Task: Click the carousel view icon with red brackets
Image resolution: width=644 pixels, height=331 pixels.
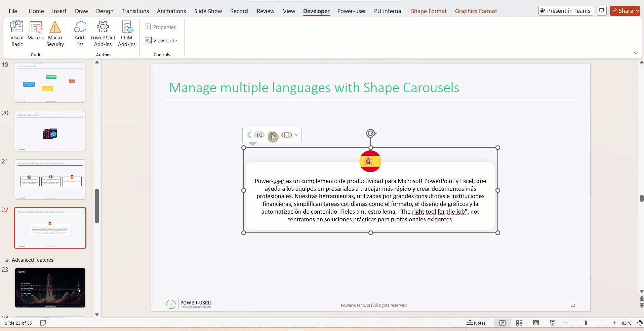Action: tap(287, 135)
